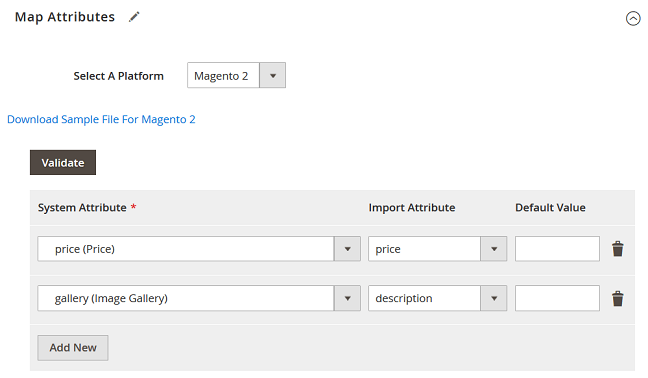This screenshot has width=648, height=378.
Task: Click the Default Value field in price row
Action: tap(557, 249)
